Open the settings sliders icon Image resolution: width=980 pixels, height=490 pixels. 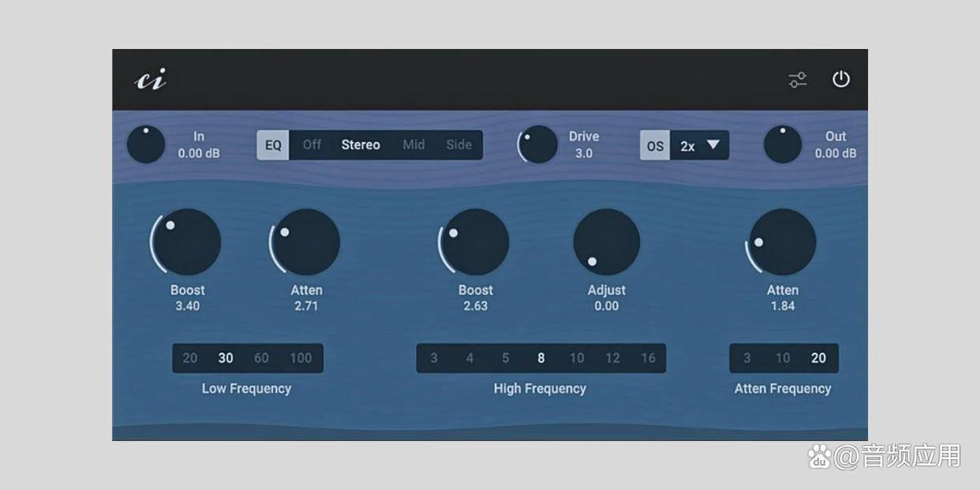pyautogui.click(x=798, y=80)
